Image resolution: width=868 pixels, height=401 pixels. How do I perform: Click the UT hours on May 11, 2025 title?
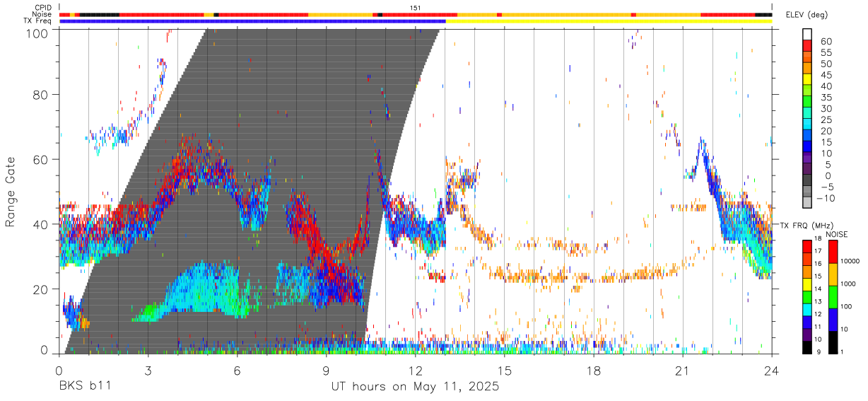click(x=415, y=387)
